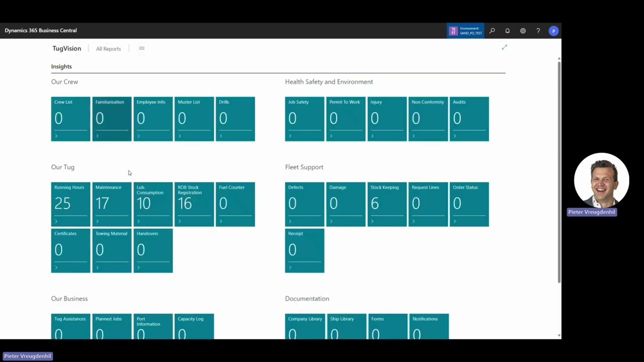Click the Insights heading

click(61, 66)
